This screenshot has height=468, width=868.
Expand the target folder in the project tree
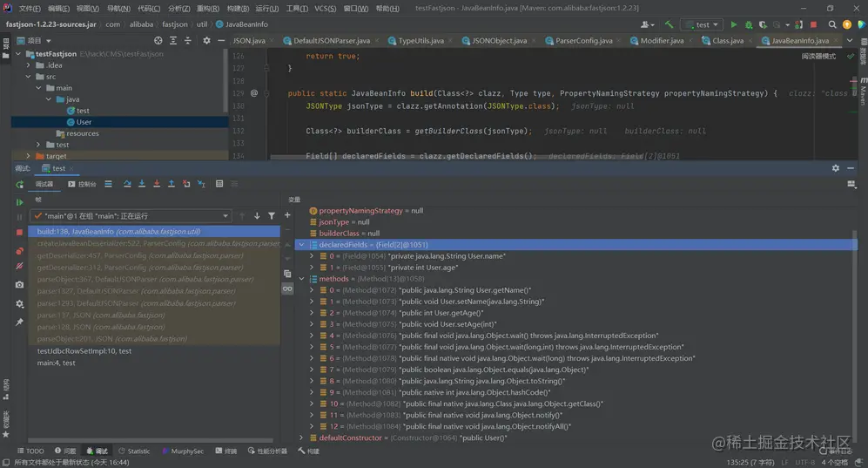pyautogui.click(x=28, y=156)
